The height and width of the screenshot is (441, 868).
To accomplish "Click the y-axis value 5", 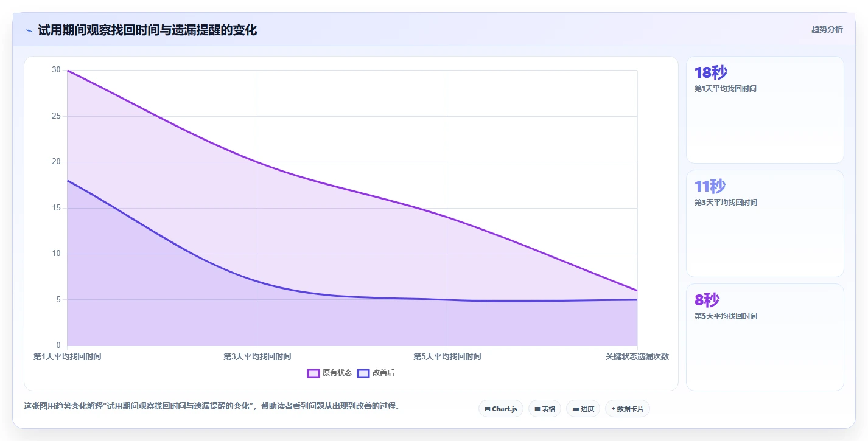I will pos(58,299).
